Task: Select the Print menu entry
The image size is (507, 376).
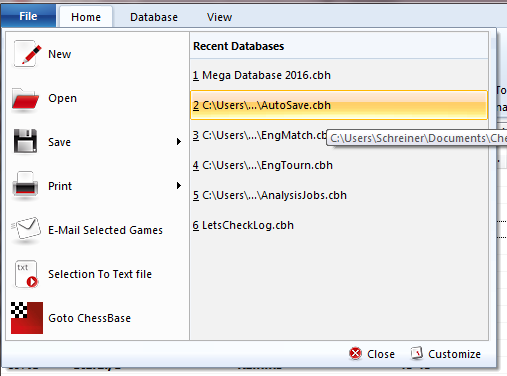Action: click(97, 186)
